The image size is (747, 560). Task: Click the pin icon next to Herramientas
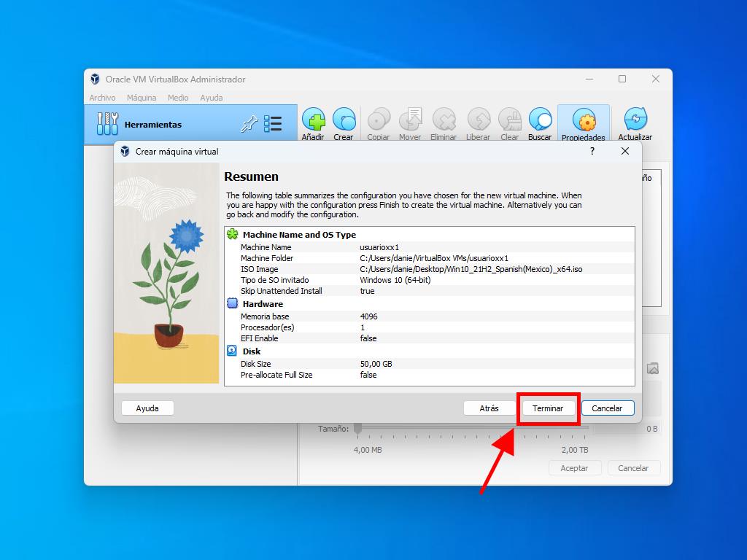249,125
